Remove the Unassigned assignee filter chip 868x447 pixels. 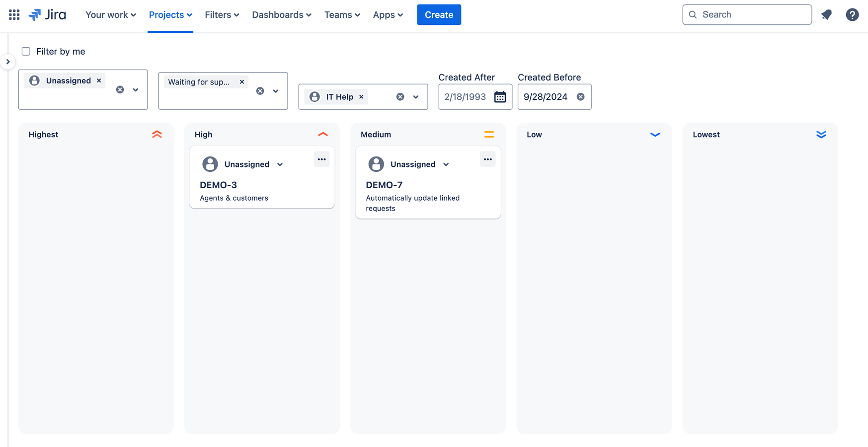click(x=99, y=80)
